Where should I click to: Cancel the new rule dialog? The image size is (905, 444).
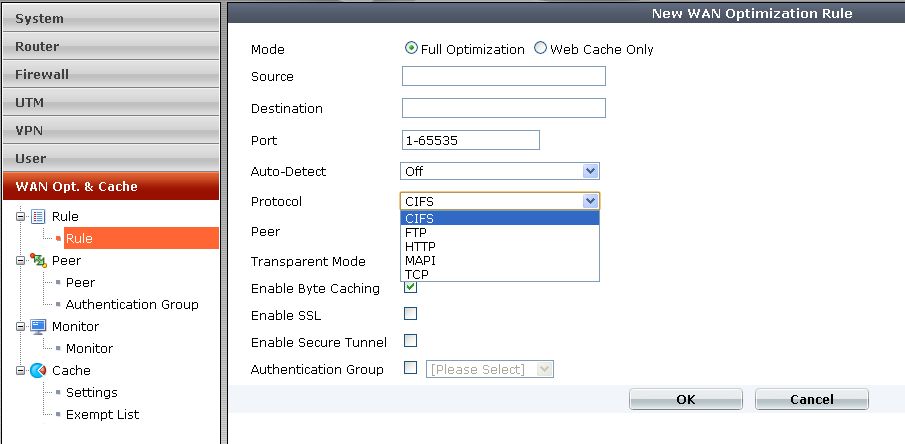click(811, 399)
